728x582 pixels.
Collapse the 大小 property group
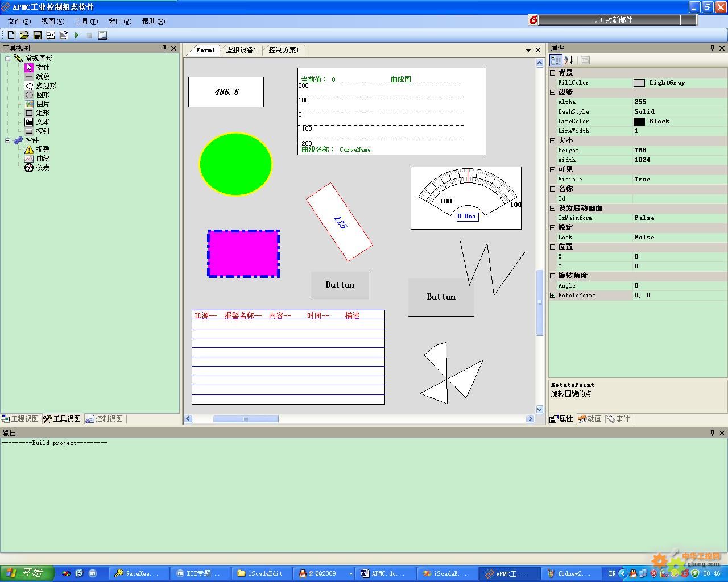[553, 140]
